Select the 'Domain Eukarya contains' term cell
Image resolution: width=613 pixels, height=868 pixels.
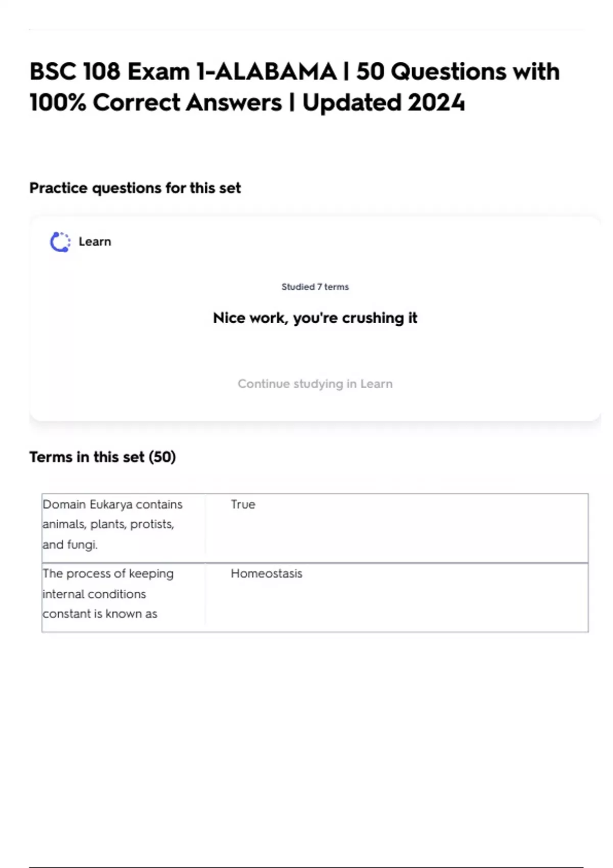click(x=112, y=524)
